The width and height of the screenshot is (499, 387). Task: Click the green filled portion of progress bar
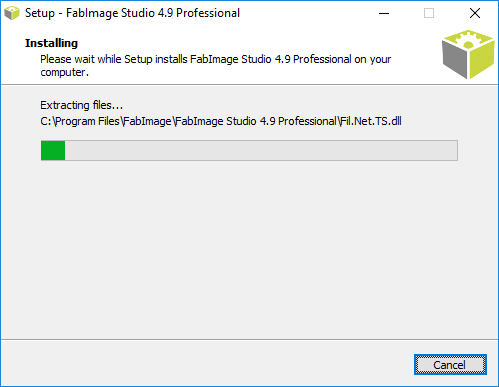[x=53, y=151]
